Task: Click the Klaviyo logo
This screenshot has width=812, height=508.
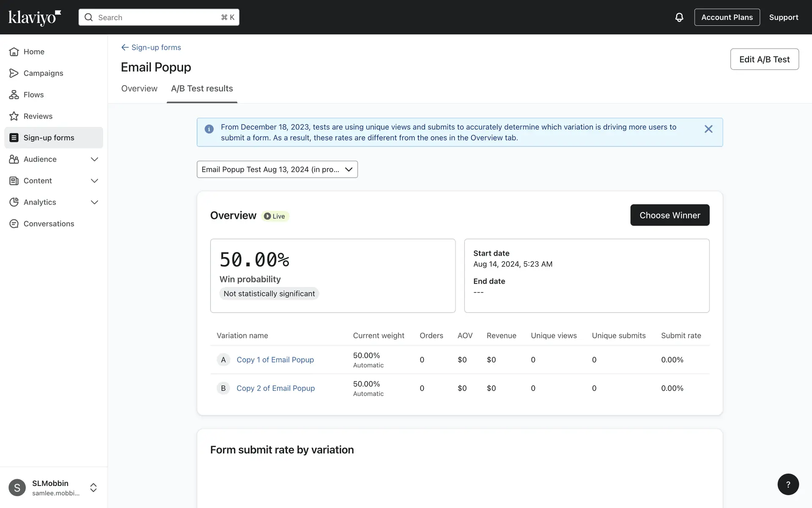Action: 35,17
